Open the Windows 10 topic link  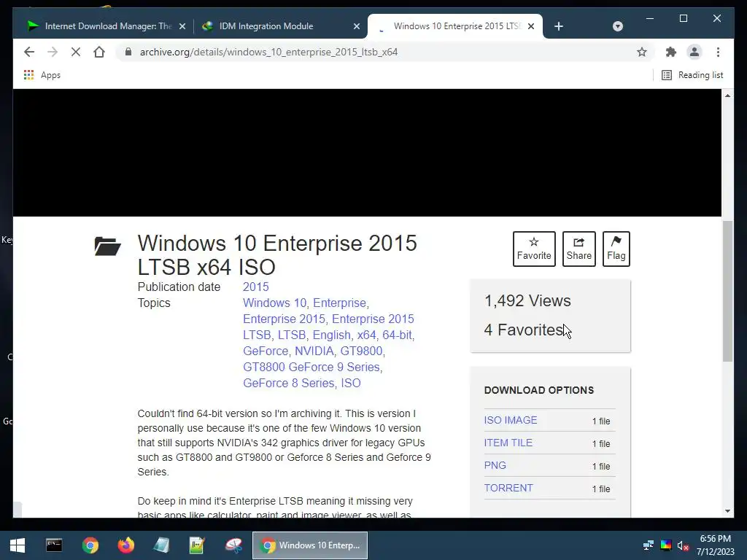274,303
